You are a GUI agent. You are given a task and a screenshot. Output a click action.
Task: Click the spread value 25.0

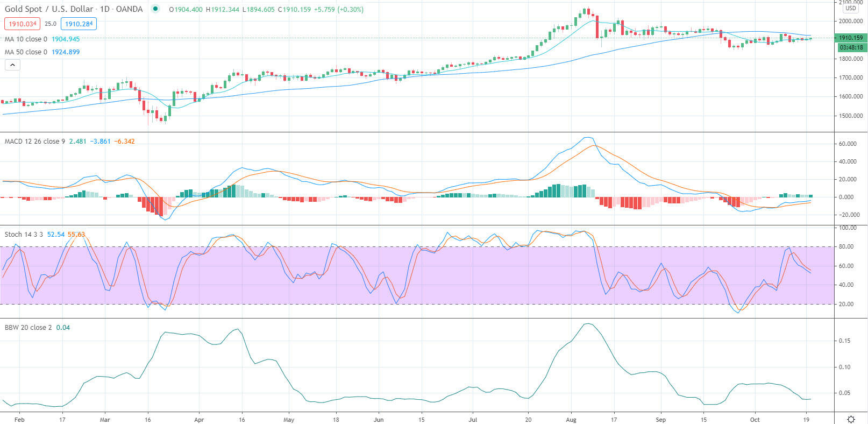(51, 24)
